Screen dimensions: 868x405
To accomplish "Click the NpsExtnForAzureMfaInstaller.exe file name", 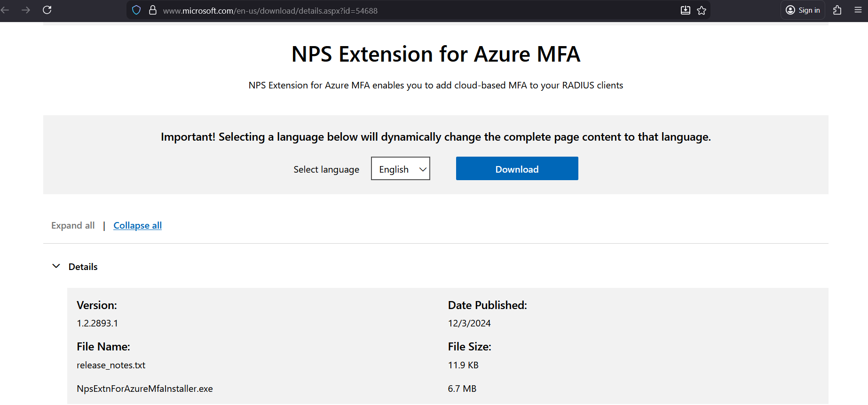I will (145, 389).
